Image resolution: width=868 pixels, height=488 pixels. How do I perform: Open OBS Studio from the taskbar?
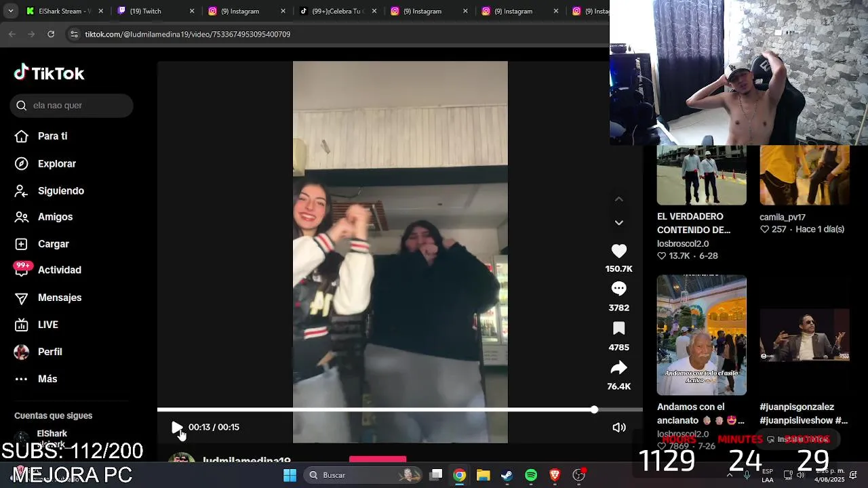click(x=579, y=475)
